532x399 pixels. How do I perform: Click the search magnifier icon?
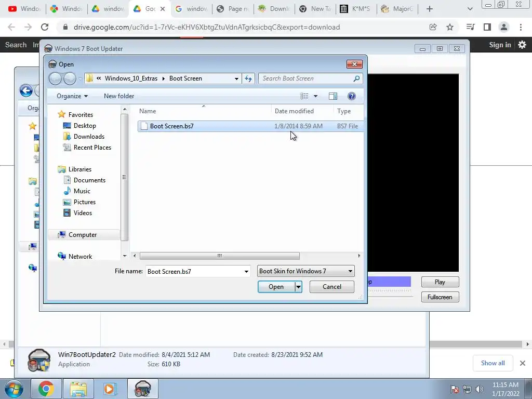[x=356, y=78]
